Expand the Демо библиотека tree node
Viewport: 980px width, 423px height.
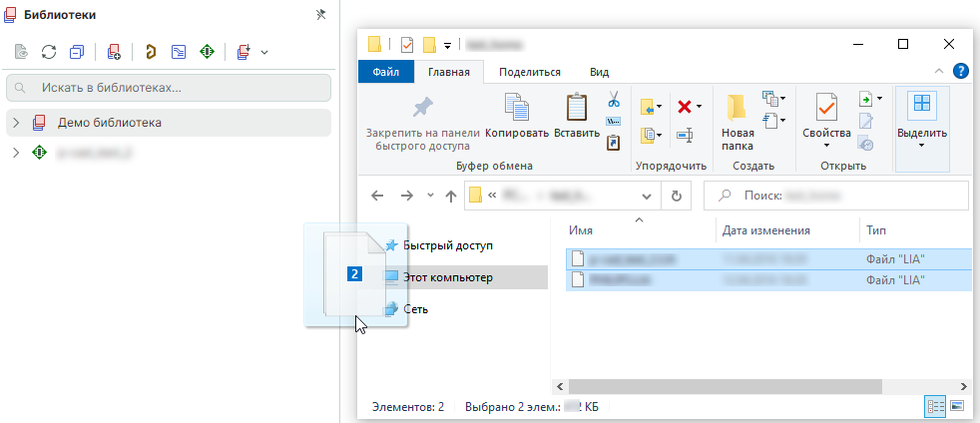pyautogui.click(x=17, y=123)
